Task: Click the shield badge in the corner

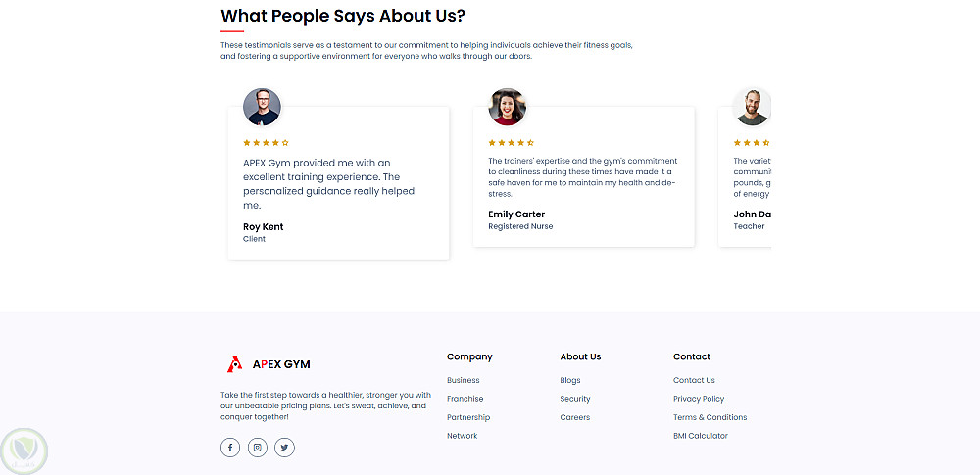Action: pos(24,450)
